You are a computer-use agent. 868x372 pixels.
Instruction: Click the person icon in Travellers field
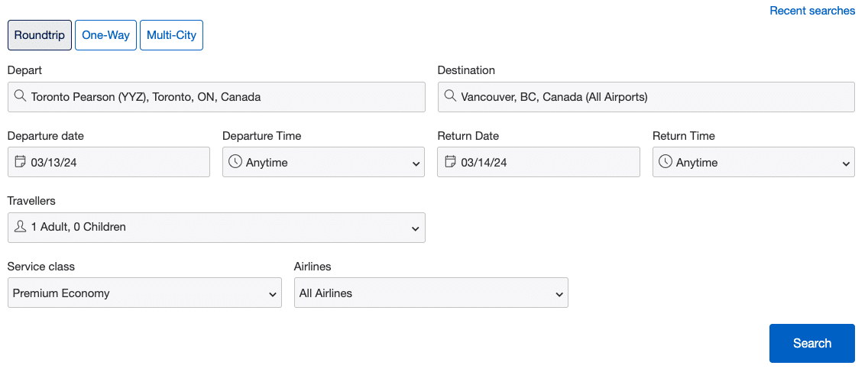pos(21,227)
